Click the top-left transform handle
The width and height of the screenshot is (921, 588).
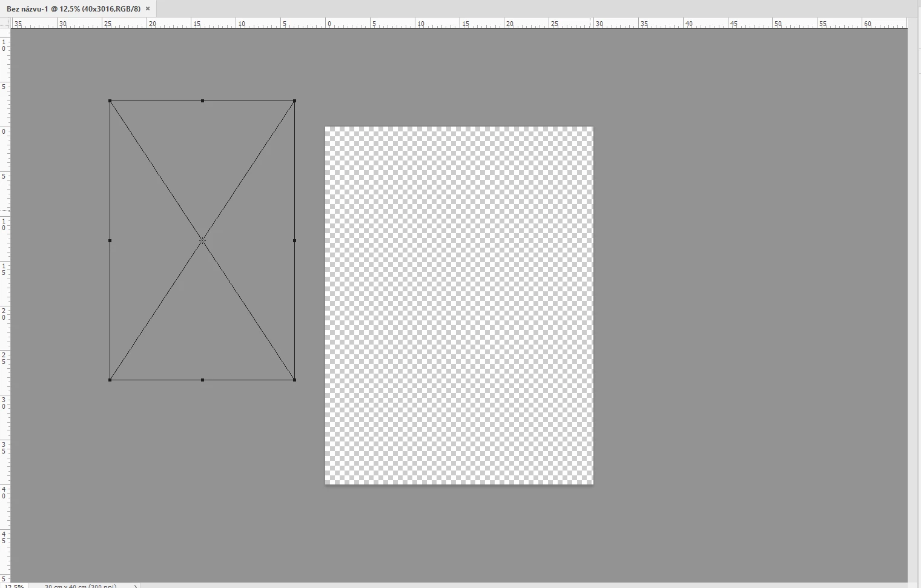point(110,101)
